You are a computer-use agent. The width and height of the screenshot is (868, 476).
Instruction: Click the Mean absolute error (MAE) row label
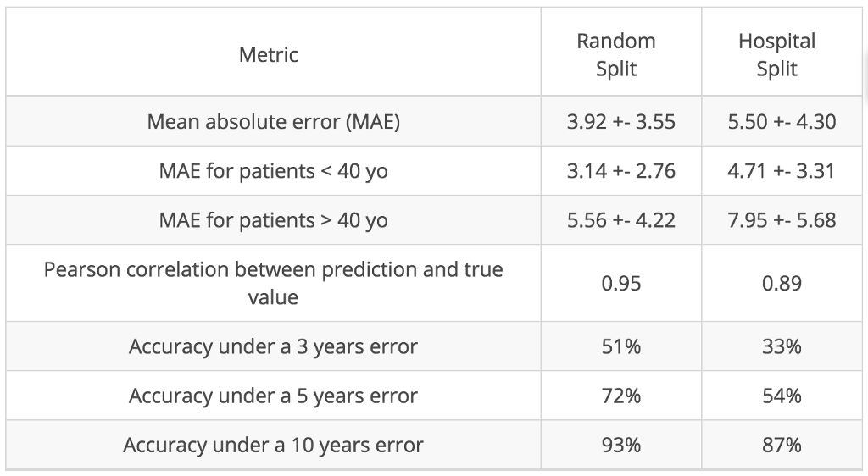(273, 121)
